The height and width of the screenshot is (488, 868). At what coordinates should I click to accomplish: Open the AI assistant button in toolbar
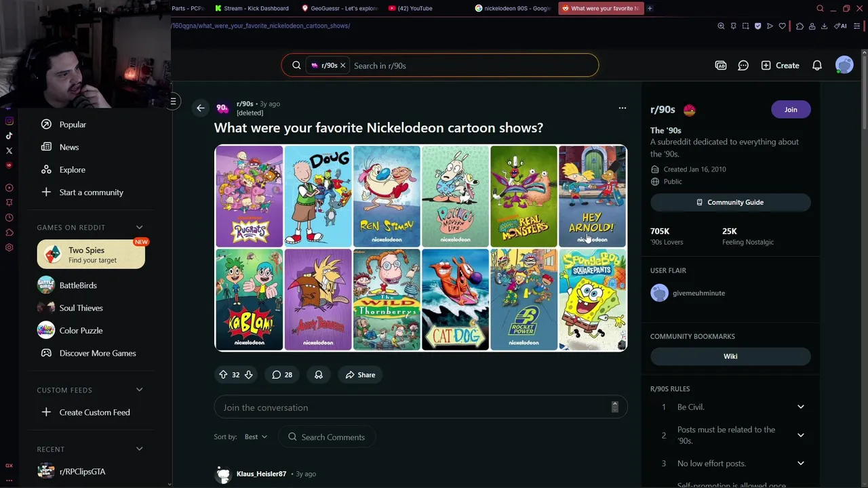[840, 26]
